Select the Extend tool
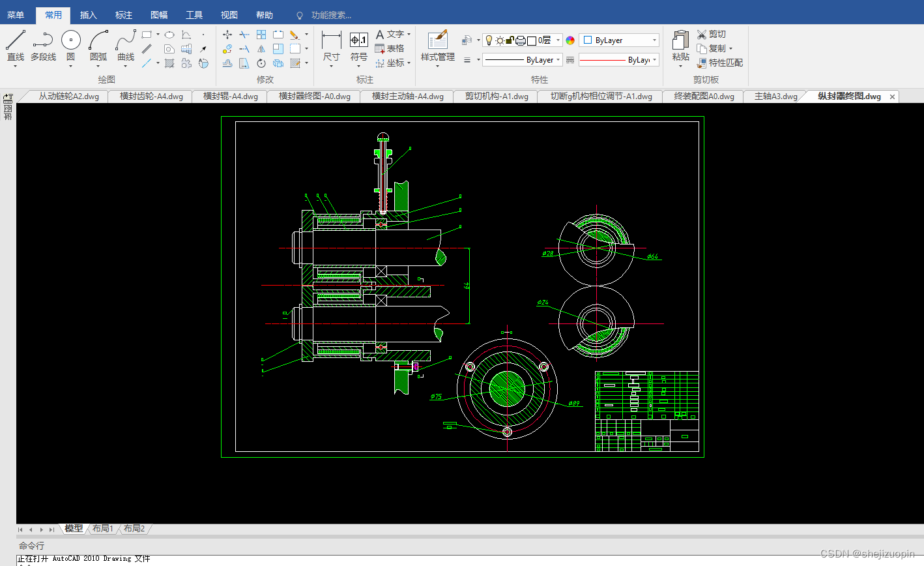The image size is (924, 566). 244,49
